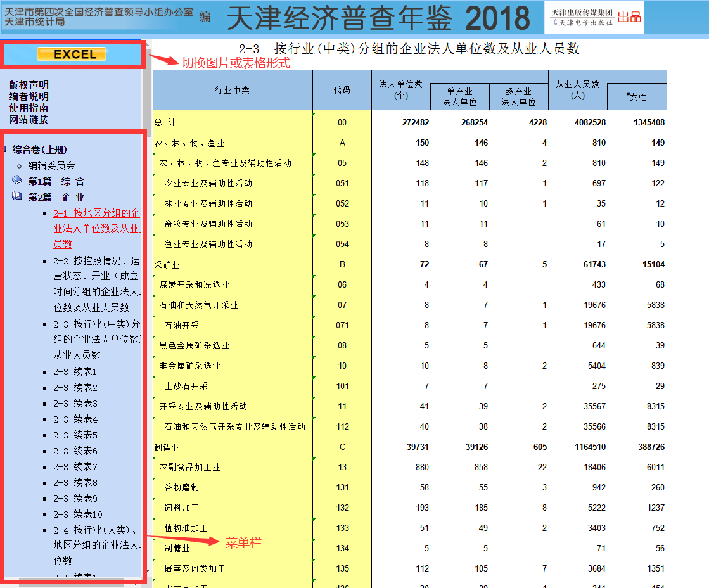Click the 采矿业 row label

click(x=167, y=265)
